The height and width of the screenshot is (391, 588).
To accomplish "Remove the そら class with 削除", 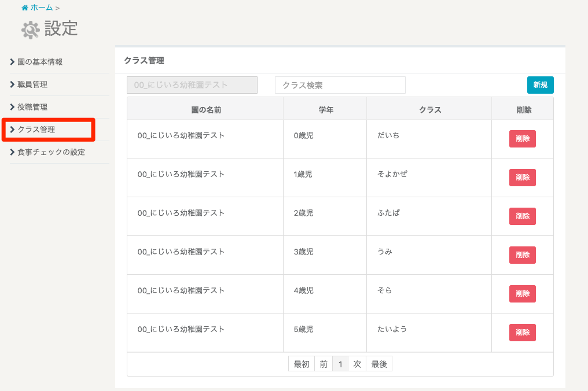I will (x=522, y=294).
